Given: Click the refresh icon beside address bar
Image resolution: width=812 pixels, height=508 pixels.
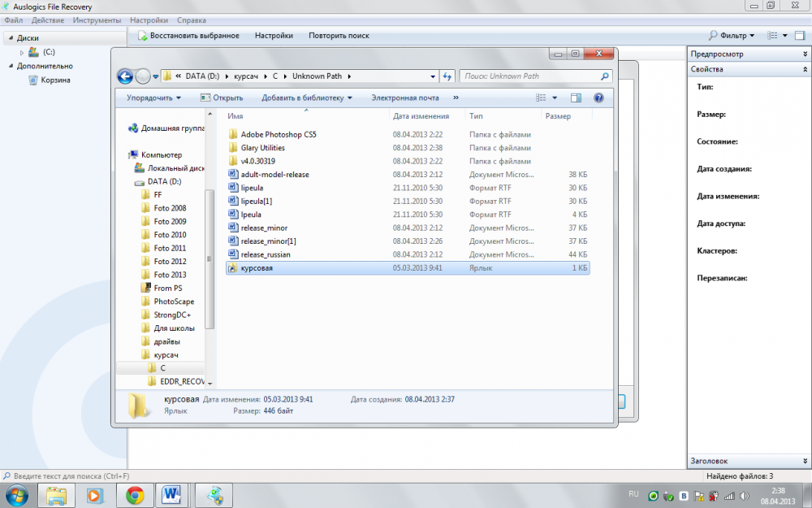Looking at the screenshot, I should tap(447, 76).
